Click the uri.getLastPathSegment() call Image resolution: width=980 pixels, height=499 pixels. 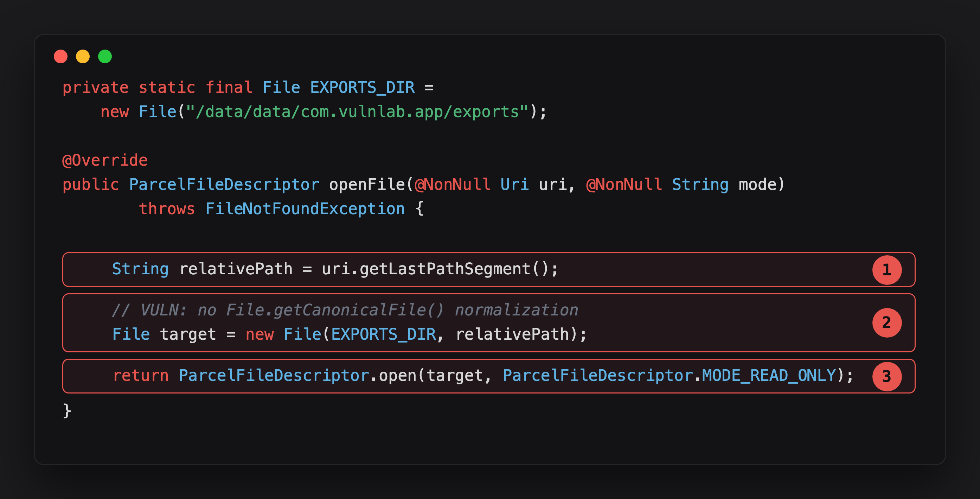435,269
